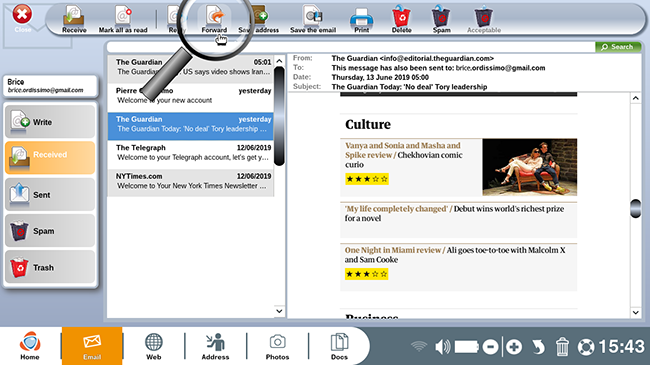Save the sender's address
Image resolution: width=650 pixels, height=365 pixels.
point(259,19)
